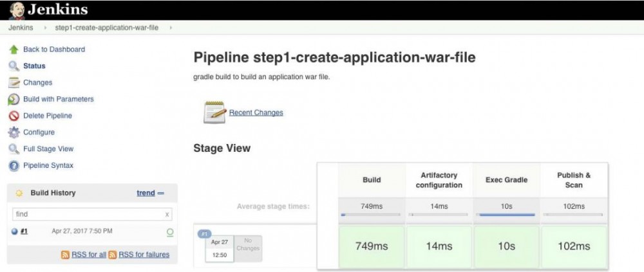Click the Jenkins butler logo icon
The height and width of the screenshot is (272, 644).
point(17,11)
